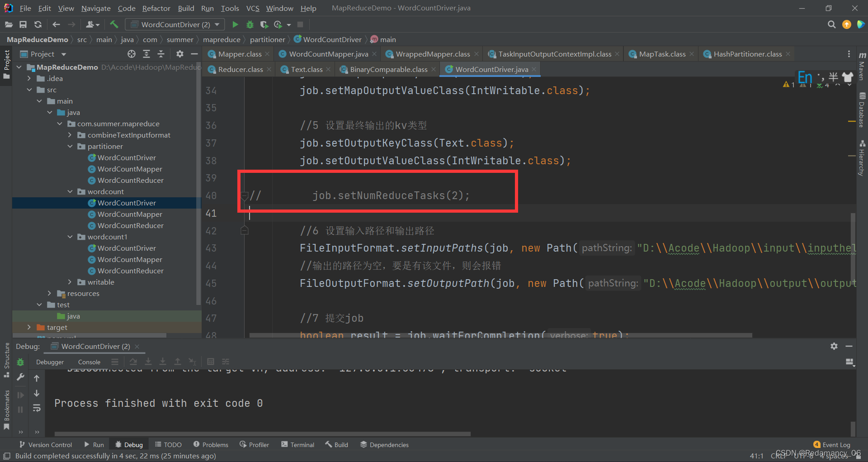Image resolution: width=868 pixels, height=462 pixels.
Task: Navigate back with the left arrow icon
Action: (x=56, y=24)
